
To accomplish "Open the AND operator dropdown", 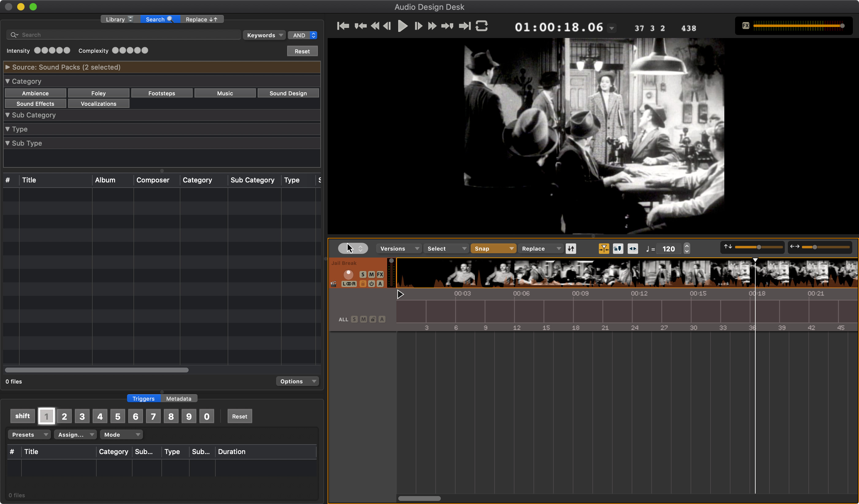I will 303,35.
